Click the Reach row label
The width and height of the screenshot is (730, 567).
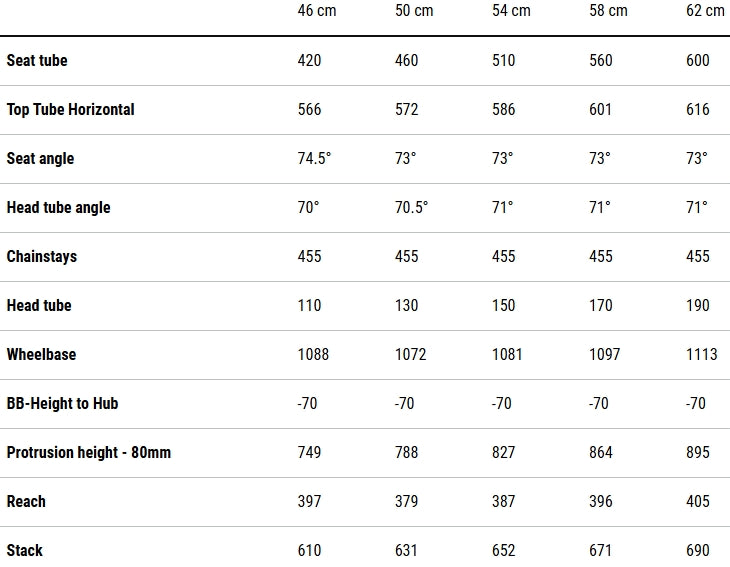click(x=26, y=502)
